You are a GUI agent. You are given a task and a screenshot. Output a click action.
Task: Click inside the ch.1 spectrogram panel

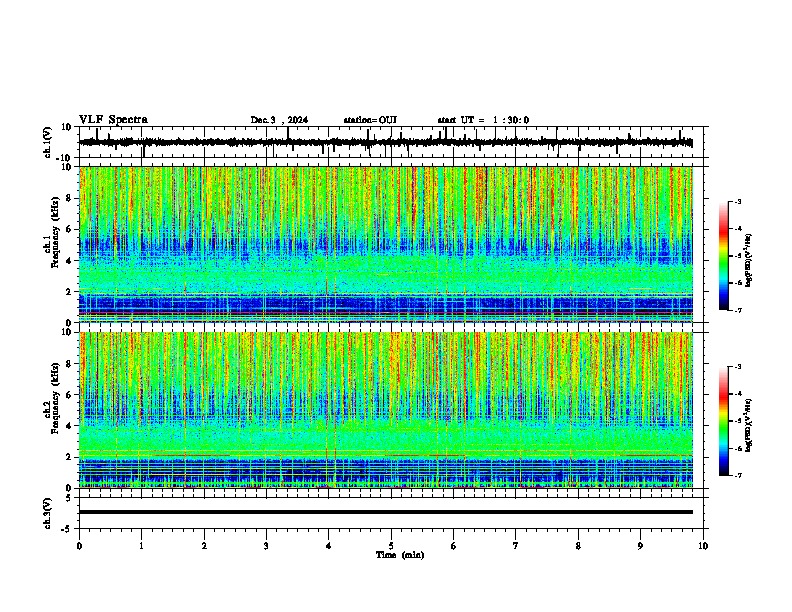tap(386, 244)
